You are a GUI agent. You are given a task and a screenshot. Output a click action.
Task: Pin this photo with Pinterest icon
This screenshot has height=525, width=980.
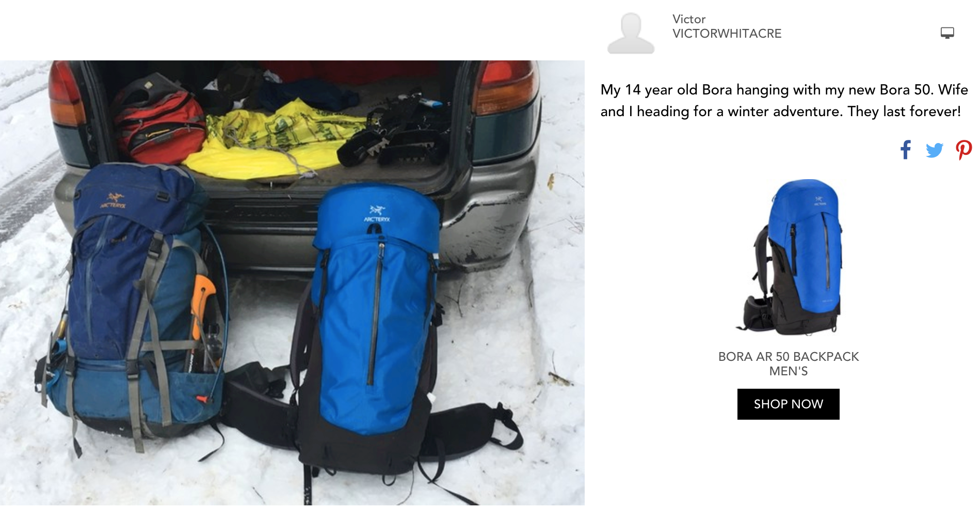pos(963,150)
